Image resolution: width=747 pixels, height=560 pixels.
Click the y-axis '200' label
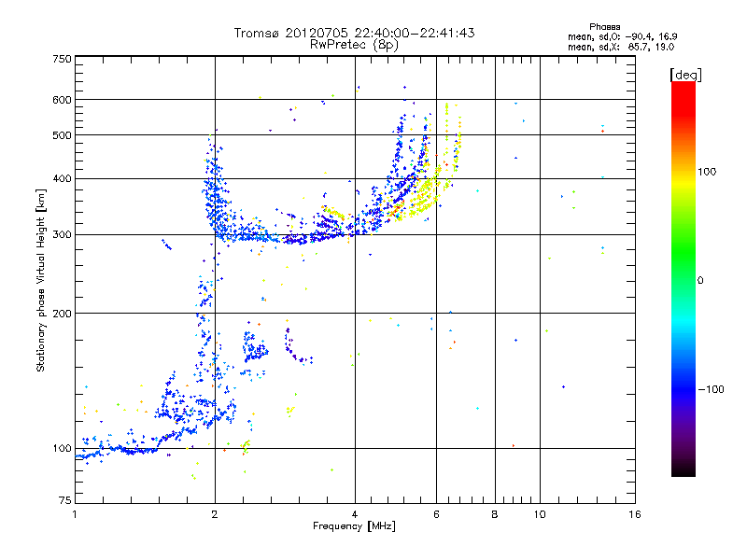click(62, 314)
